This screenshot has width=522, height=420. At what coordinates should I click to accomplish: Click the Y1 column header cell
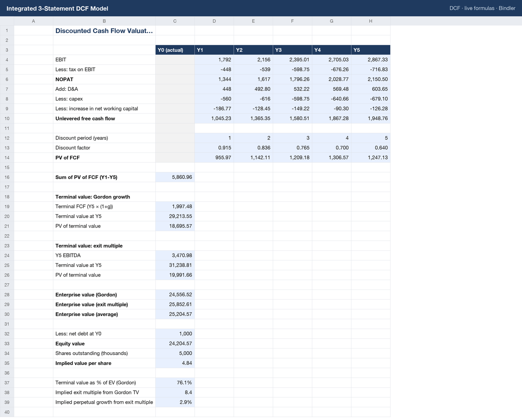[x=214, y=50]
